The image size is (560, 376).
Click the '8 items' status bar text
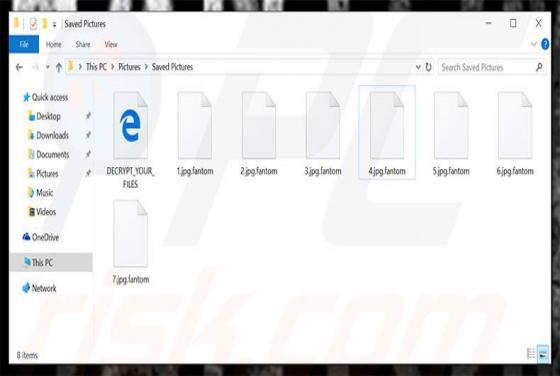point(27,355)
